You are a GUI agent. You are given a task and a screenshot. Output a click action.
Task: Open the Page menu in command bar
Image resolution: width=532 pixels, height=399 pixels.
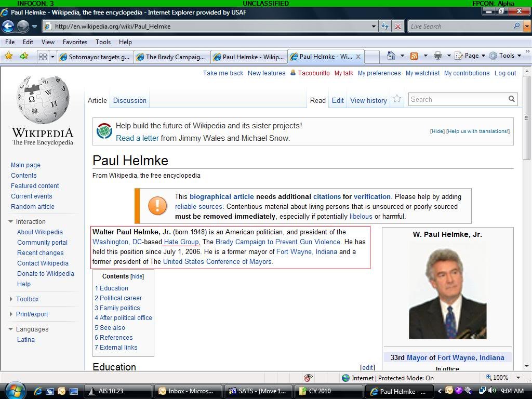pyautogui.click(x=470, y=56)
